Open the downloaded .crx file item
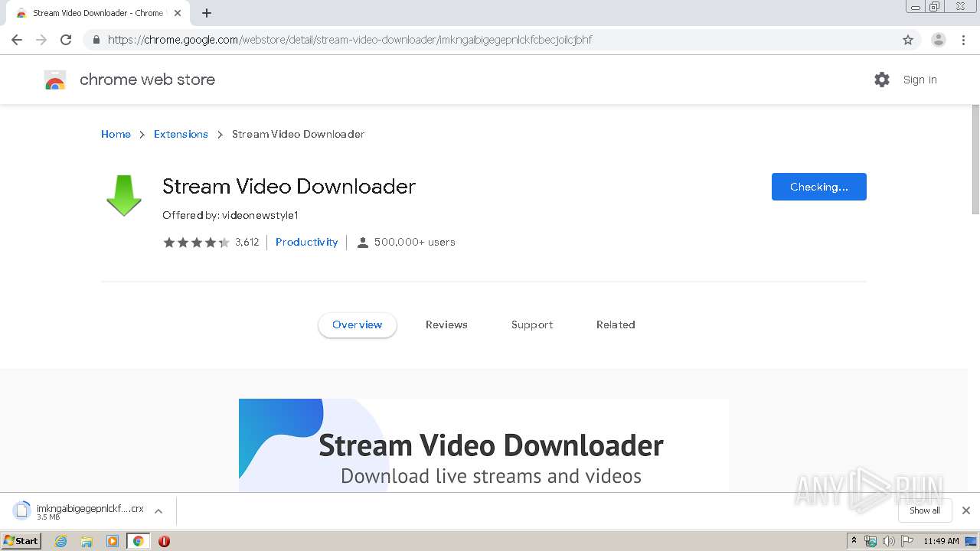This screenshot has width=980, height=551. click(80, 511)
